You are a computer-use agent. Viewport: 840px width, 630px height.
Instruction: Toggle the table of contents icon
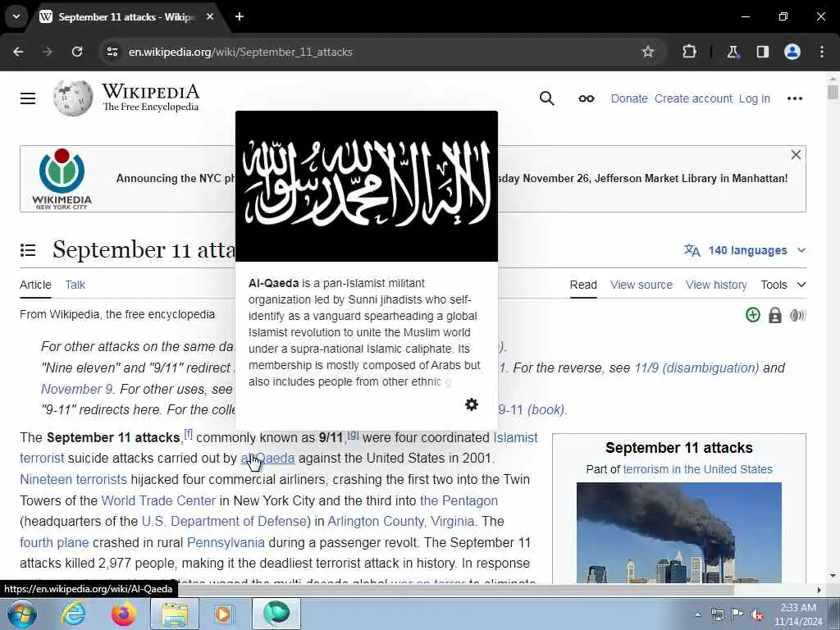point(28,250)
